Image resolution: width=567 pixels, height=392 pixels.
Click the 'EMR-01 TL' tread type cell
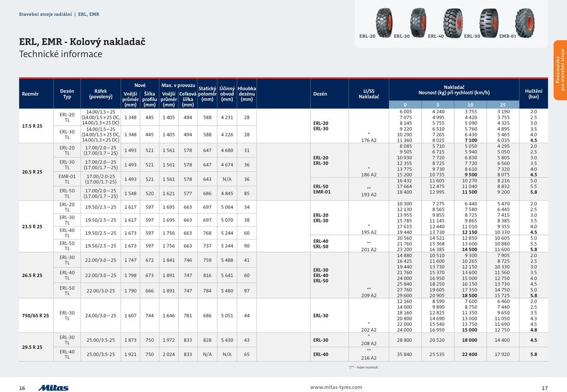[67, 179]
